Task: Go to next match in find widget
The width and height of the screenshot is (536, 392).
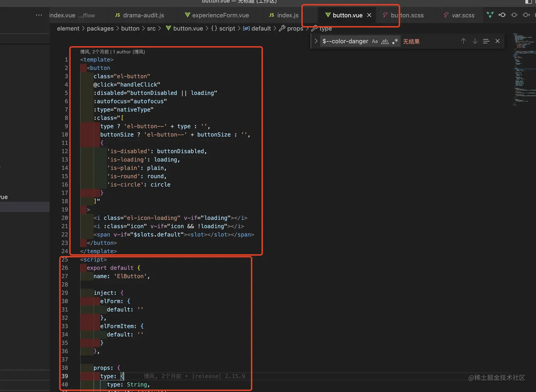Action: click(x=475, y=41)
